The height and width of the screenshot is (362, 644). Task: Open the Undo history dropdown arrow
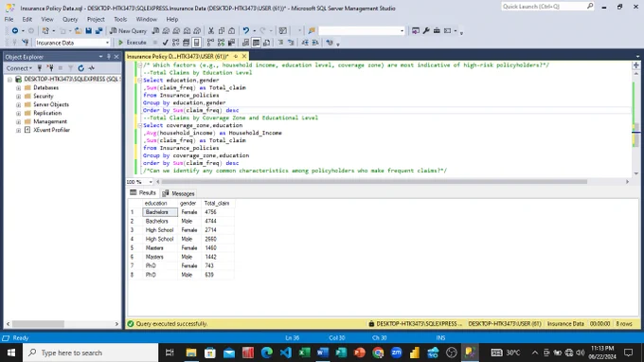(254, 31)
